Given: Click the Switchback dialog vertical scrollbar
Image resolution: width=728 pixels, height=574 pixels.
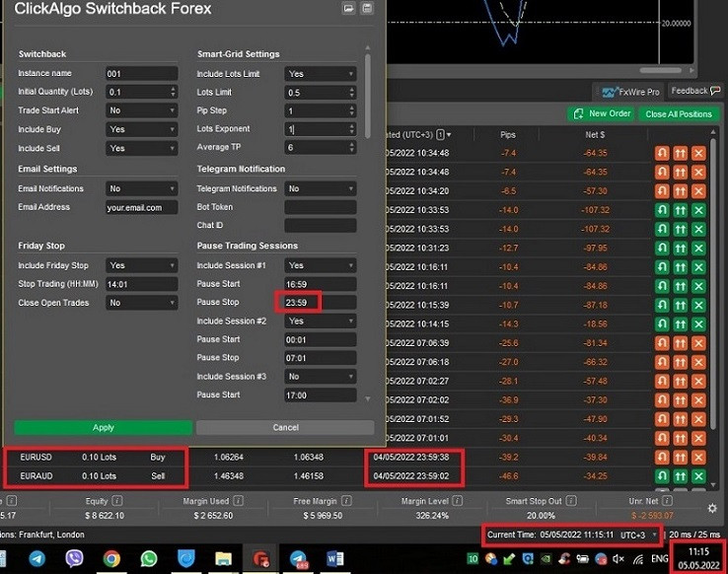Looking at the screenshot, I should (x=368, y=96).
